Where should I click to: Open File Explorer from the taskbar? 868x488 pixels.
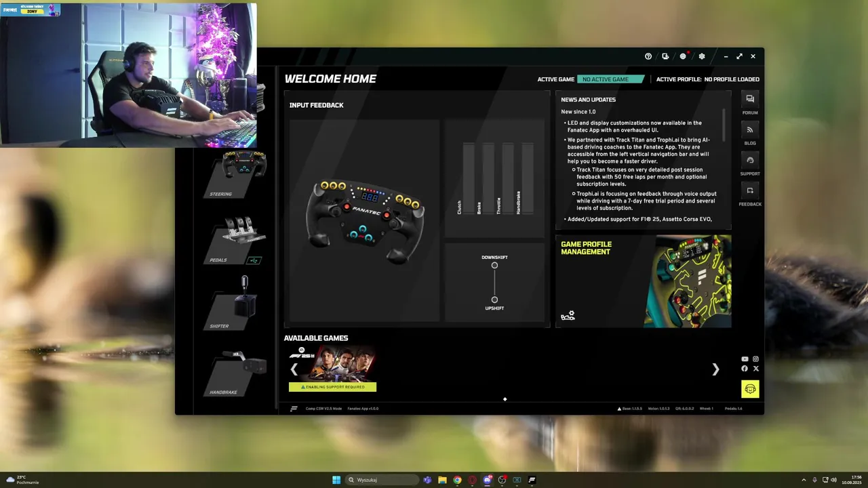[x=442, y=480]
